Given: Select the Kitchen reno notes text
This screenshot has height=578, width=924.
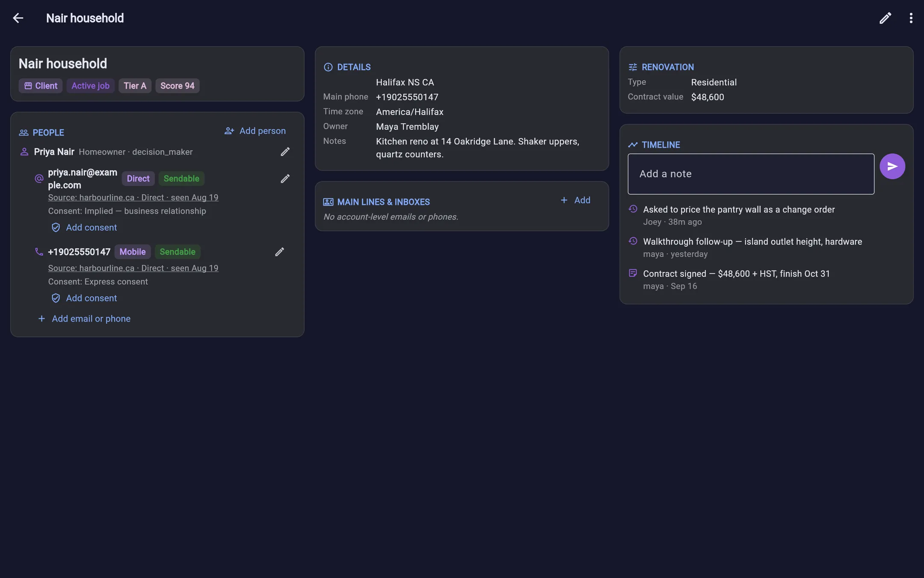Looking at the screenshot, I should coord(477,148).
